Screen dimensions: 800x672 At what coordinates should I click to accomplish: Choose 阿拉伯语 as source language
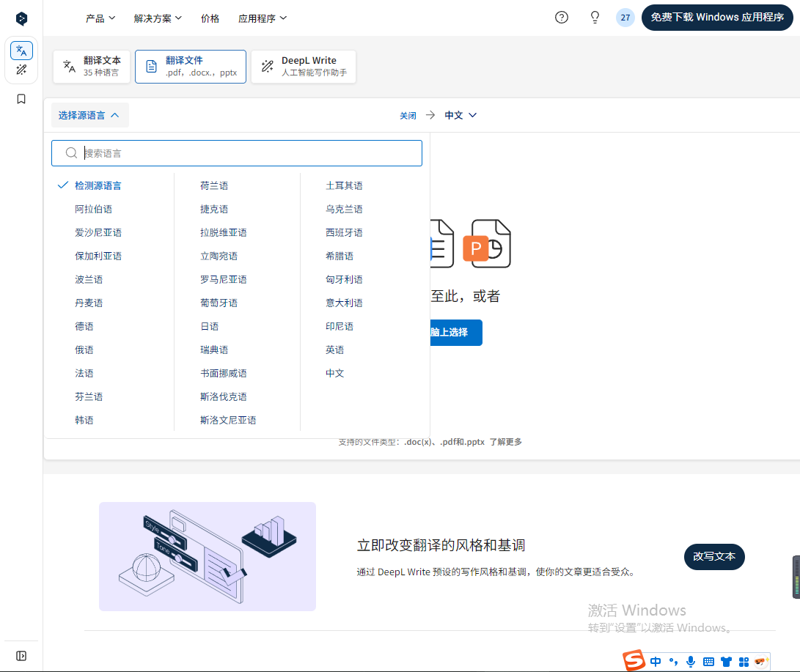click(93, 209)
